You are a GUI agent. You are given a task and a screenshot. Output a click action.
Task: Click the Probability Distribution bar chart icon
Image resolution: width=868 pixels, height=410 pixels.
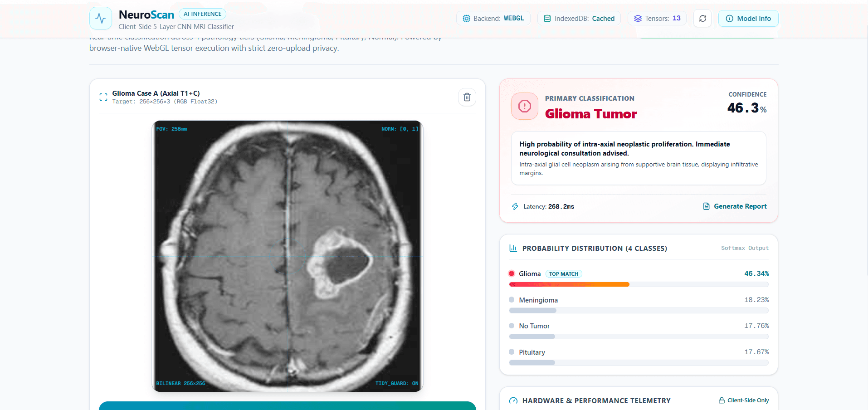pyautogui.click(x=513, y=248)
